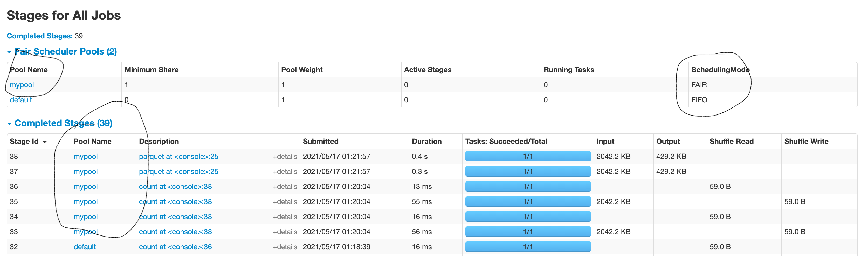
Task: Click mypool pool link for stage 34
Action: point(86,217)
